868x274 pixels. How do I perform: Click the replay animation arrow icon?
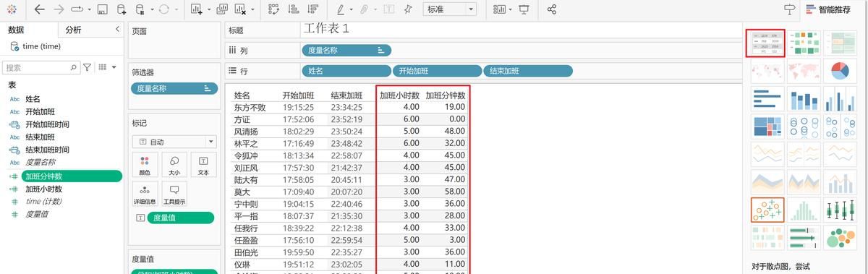tap(77, 9)
